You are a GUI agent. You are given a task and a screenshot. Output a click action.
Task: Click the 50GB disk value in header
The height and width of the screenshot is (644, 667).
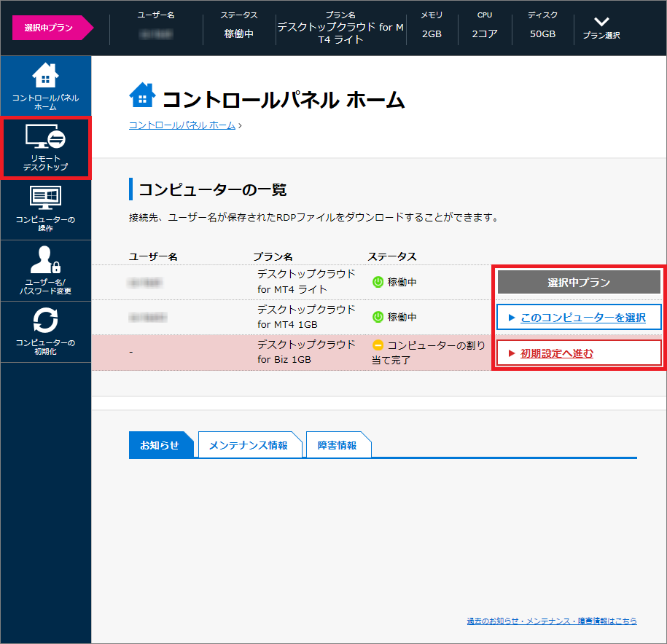pos(542,34)
